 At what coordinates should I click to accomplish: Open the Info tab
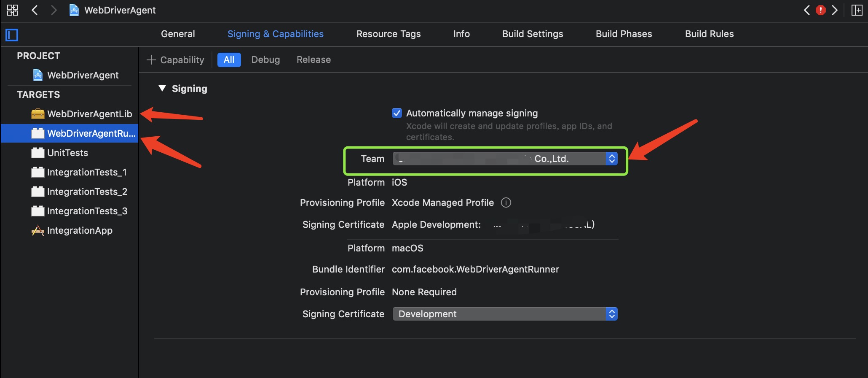[x=461, y=34]
